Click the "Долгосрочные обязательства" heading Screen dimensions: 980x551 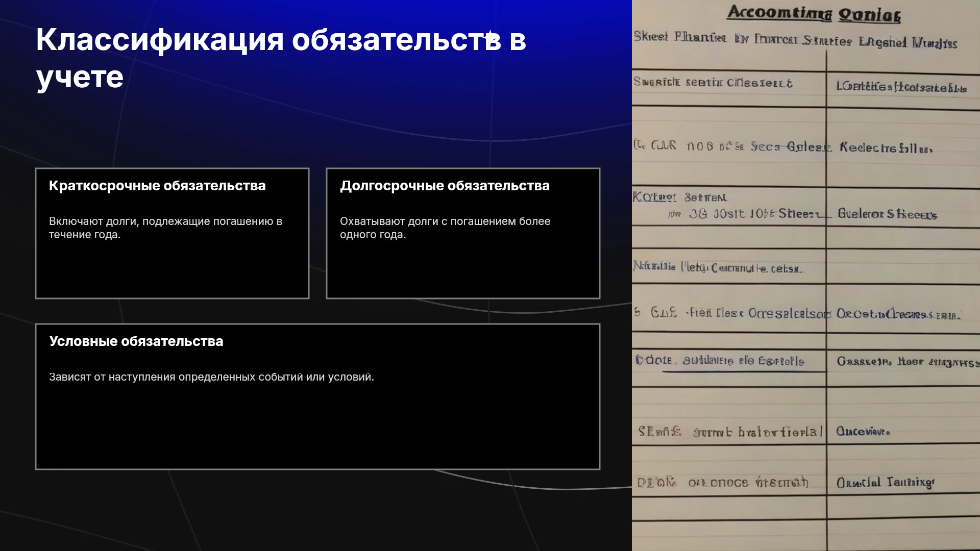(x=445, y=186)
